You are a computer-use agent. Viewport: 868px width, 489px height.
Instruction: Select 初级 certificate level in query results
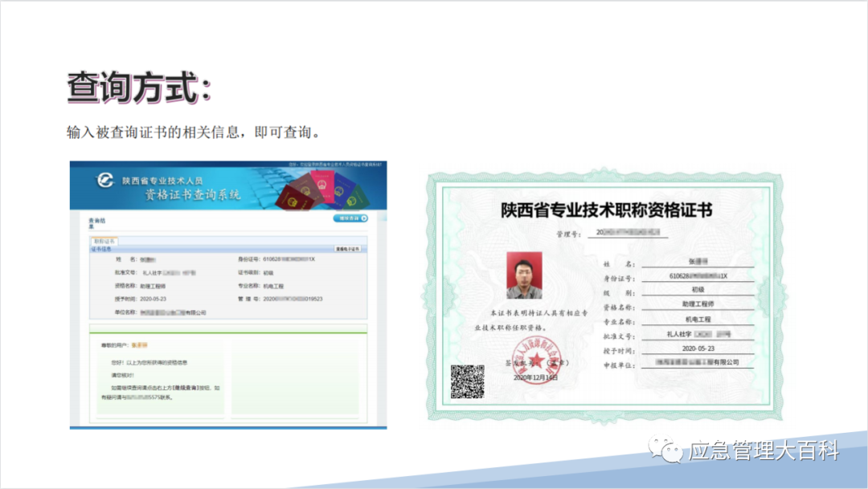click(268, 273)
